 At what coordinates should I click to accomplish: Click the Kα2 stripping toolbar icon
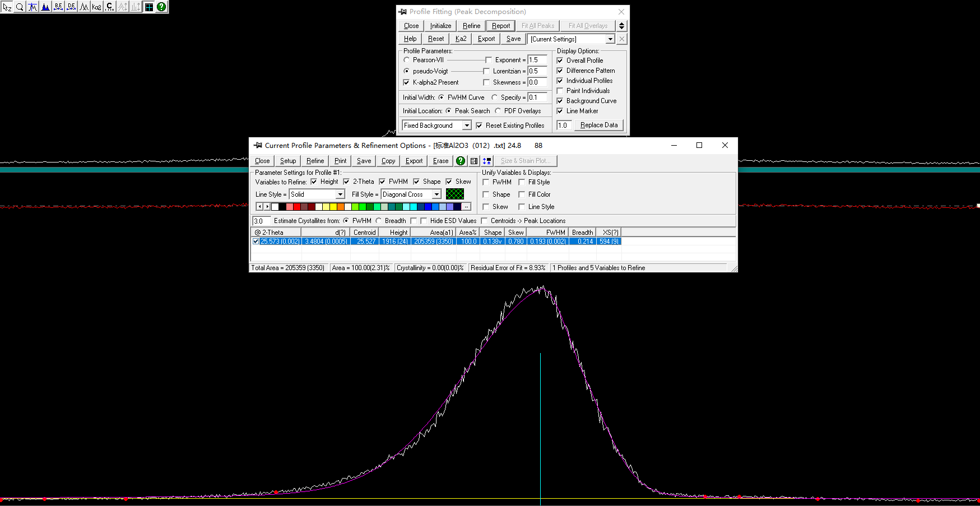pos(97,7)
